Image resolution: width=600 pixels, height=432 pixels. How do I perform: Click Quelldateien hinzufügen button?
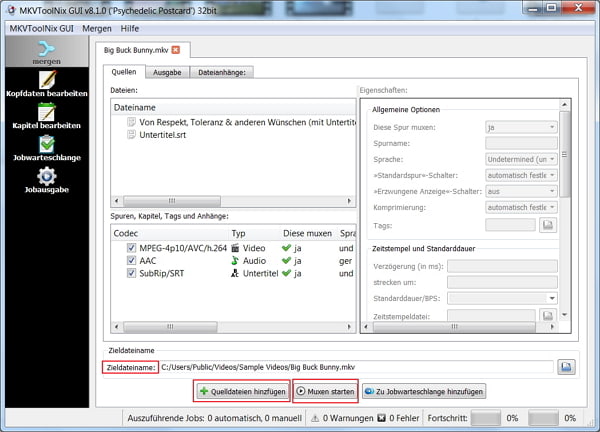pos(243,391)
